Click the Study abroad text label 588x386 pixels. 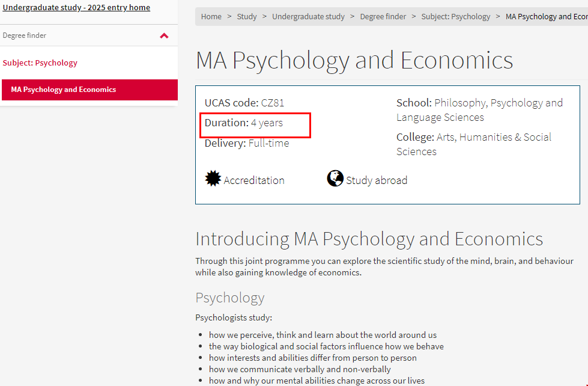coord(377,180)
